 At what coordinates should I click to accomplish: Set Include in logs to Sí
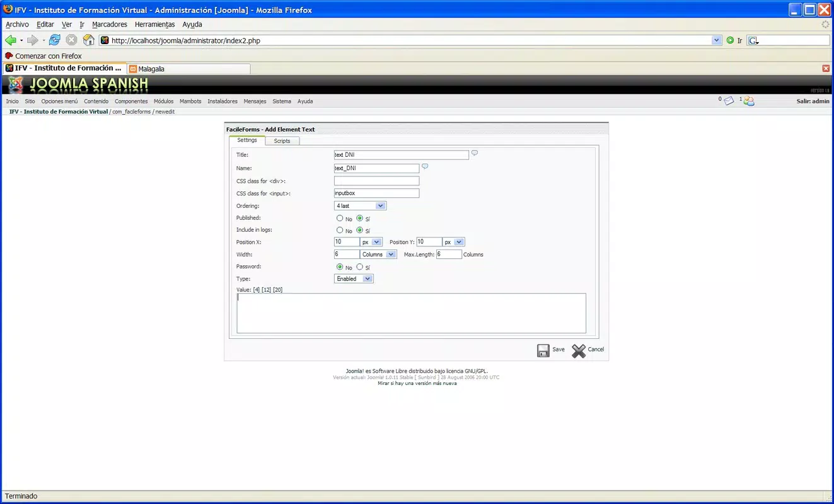click(359, 230)
